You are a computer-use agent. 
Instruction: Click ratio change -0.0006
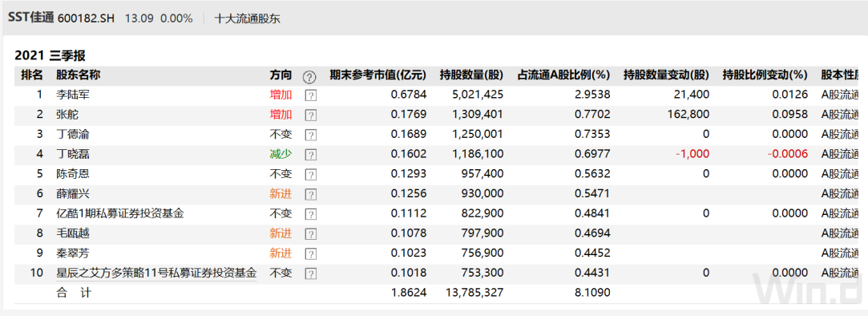788,154
